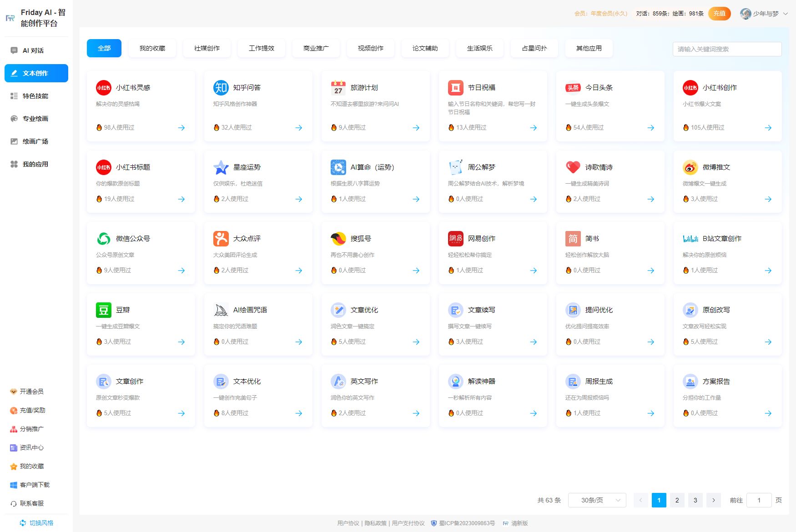Switch to the 社媒创作 tab
Screen dimensions: 796x532
pyautogui.click(x=207, y=48)
